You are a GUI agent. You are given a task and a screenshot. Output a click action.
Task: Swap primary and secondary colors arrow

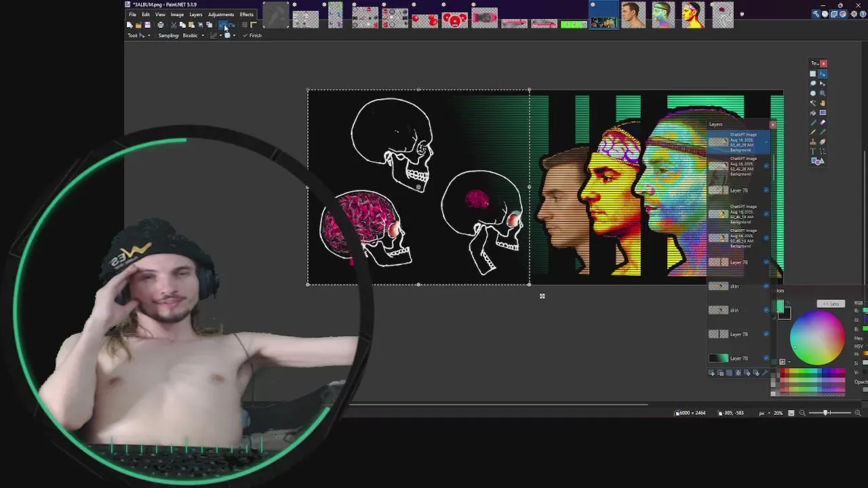click(789, 302)
